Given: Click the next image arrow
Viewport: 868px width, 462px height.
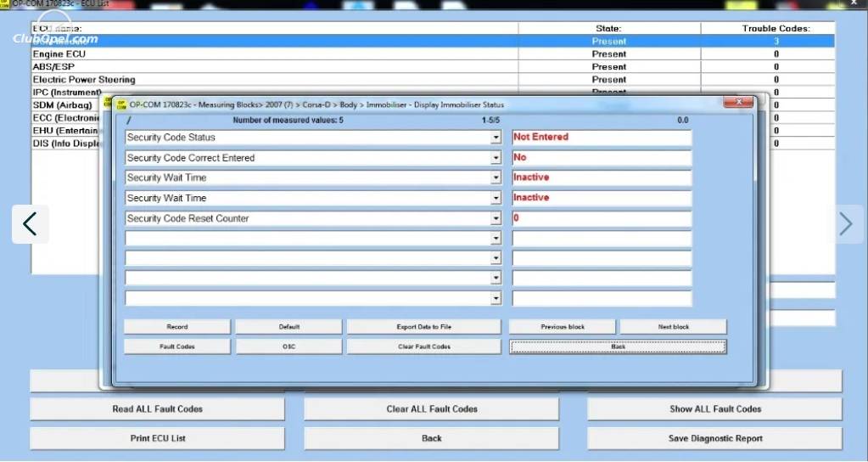Looking at the screenshot, I should point(845,224).
